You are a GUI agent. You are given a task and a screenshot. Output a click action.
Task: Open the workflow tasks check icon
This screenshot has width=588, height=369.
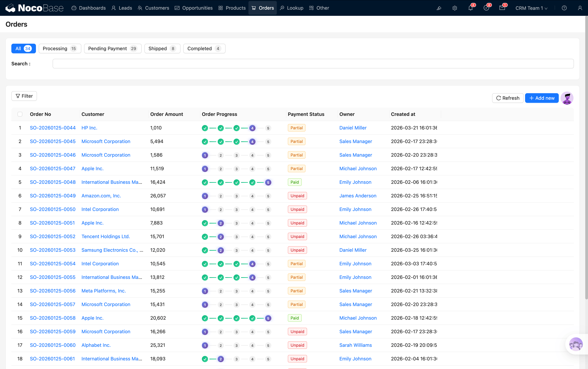point(486,8)
